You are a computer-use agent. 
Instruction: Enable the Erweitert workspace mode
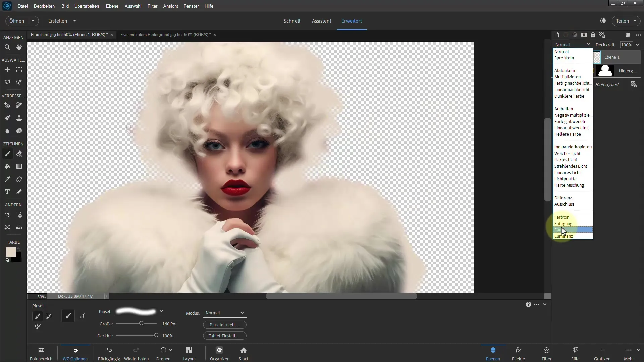tap(352, 21)
